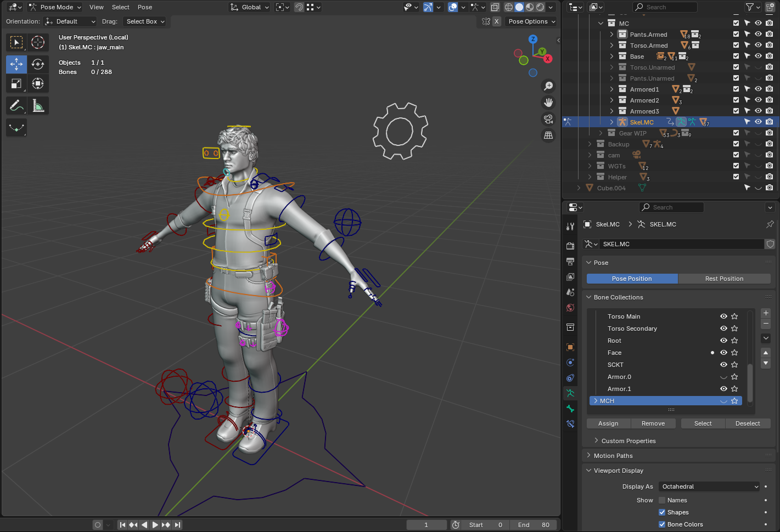
Task: Select the Move tool
Action: tap(16, 64)
